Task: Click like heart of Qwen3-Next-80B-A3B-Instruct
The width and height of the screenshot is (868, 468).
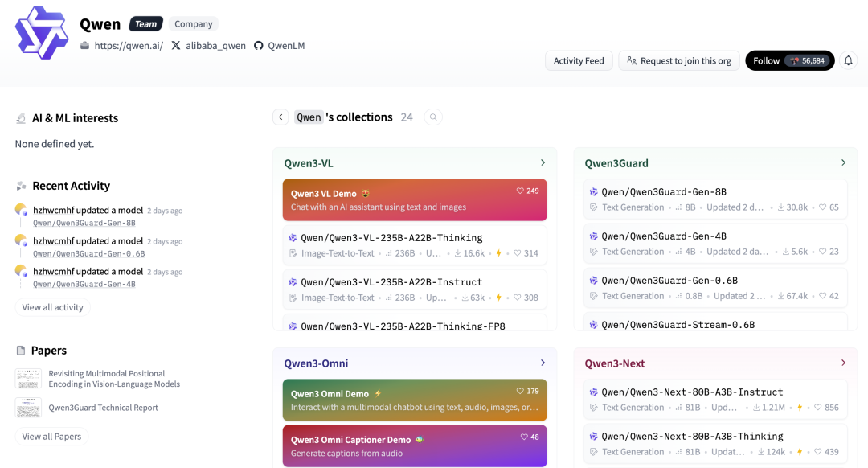Action: 817,407
